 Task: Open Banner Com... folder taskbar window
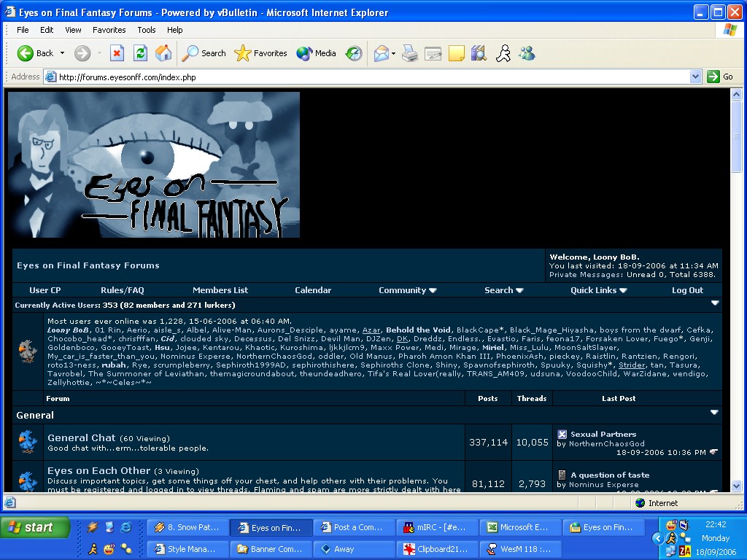click(271, 549)
